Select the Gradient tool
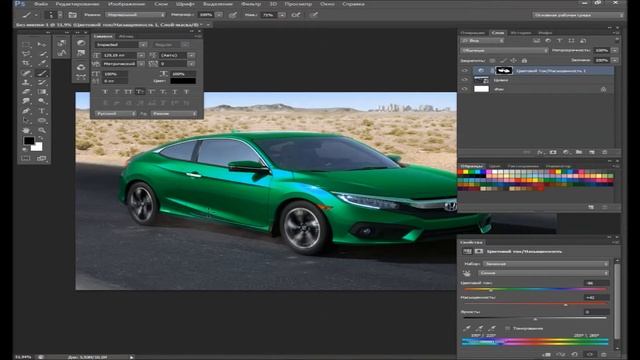 [x=42, y=92]
